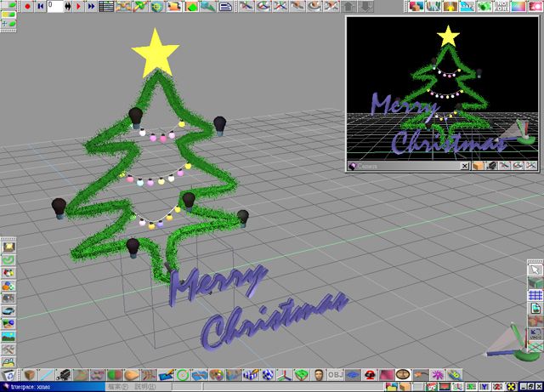Rewind the animation to the first frame
Viewport: 544px width, 392px height.
tap(40, 6)
